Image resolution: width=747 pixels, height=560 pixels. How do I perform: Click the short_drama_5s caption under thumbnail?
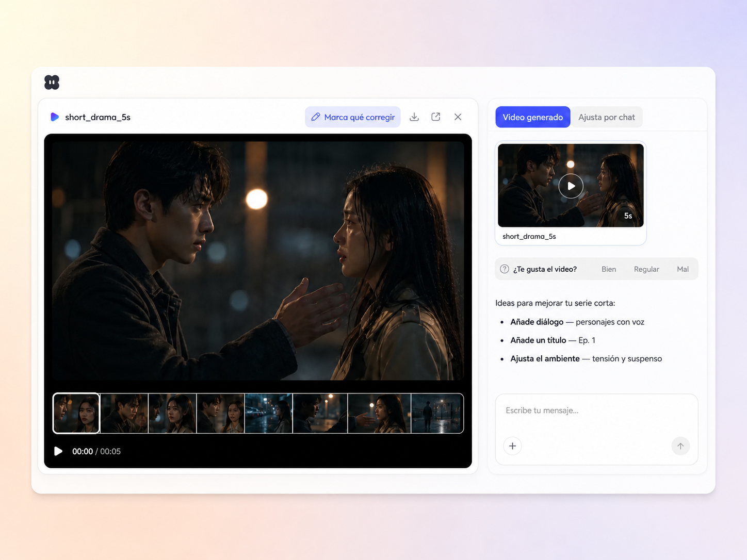(x=529, y=236)
